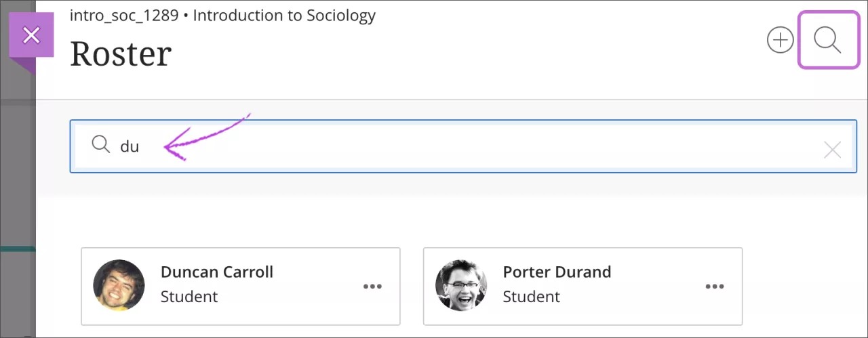Open more options for Duncan Carroll
Image resolution: width=868 pixels, height=338 pixels.
tap(372, 287)
